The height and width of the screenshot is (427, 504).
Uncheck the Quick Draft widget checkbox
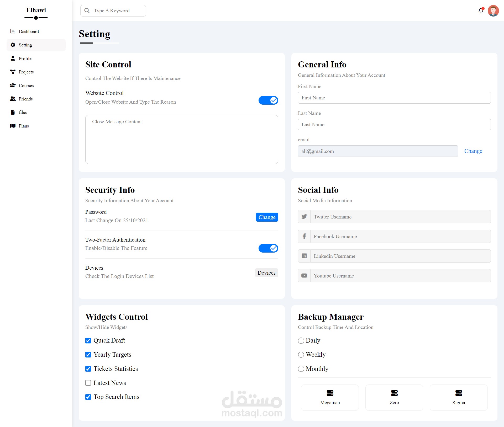[88, 340]
